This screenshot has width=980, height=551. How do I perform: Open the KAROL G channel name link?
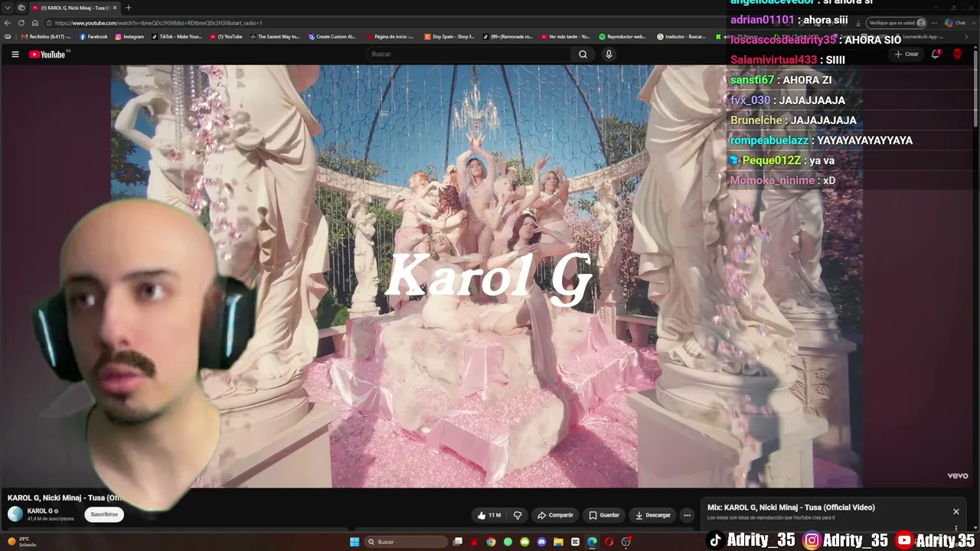pos(40,511)
